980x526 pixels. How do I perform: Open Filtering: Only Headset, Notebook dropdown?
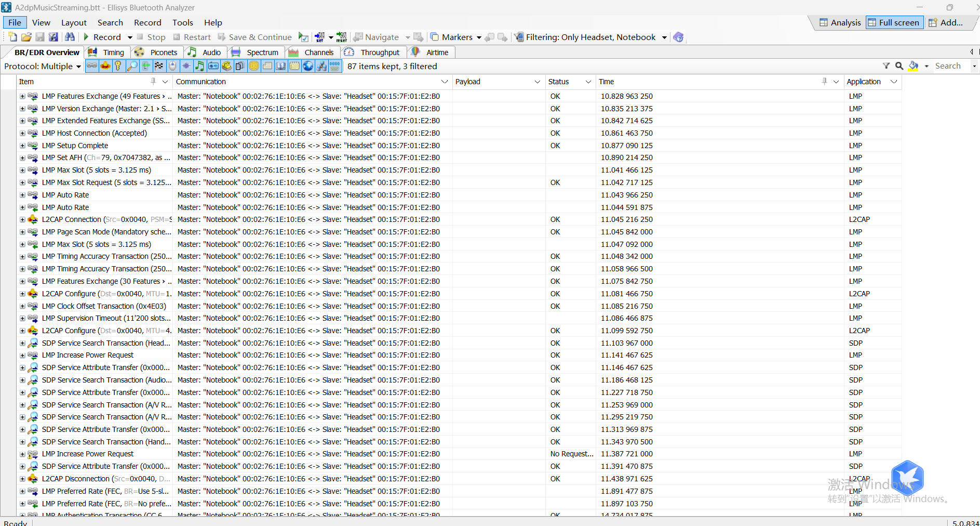[x=664, y=37]
